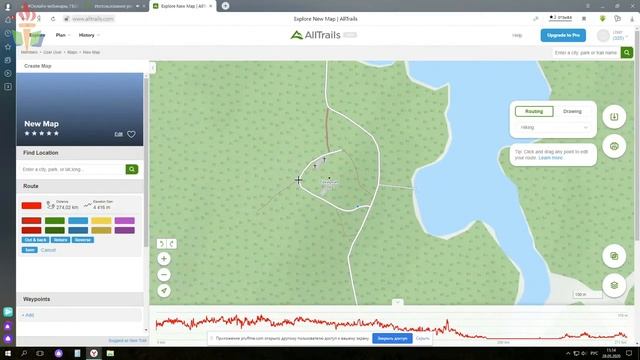Click Learn more link in tip
The width and height of the screenshot is (640, 360).
point(551,158)
